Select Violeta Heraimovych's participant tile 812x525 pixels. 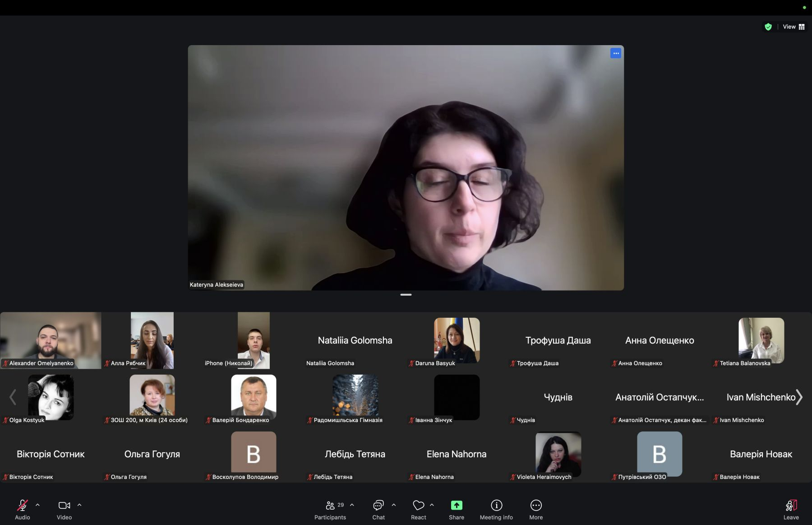point(558,454)
